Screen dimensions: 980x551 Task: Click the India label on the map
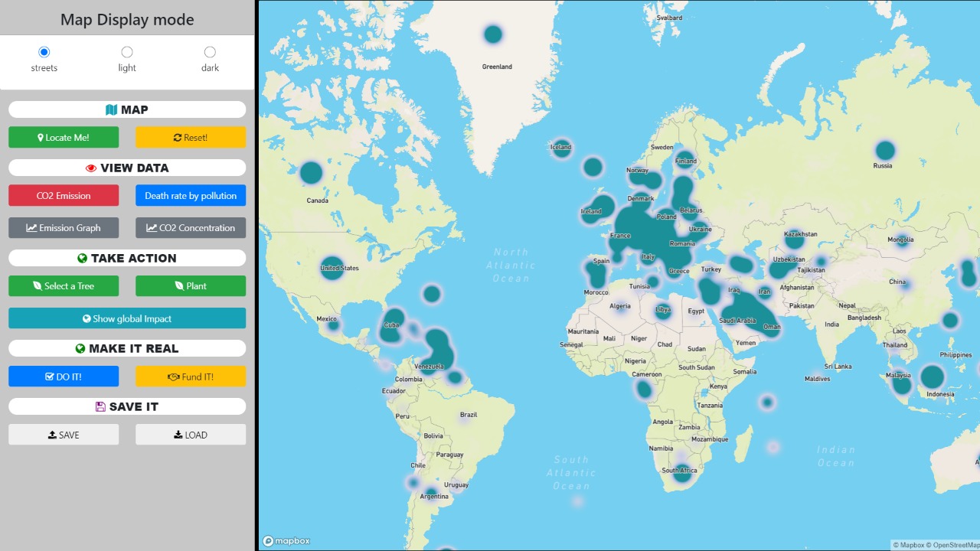[x=831, y=324]
